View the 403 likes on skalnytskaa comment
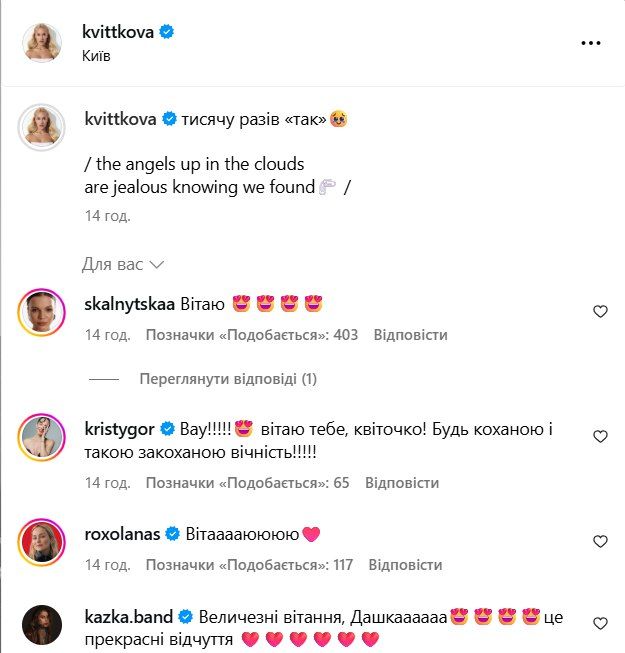Viewport: 625px width, 653px height. pyautogui.click(x=252, y=334)
